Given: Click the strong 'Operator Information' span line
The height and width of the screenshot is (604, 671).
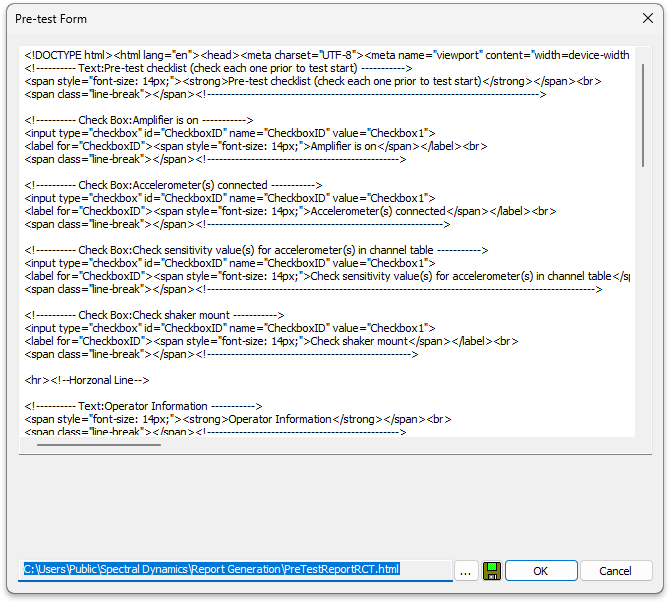Looking at the screenshot, I should click(235, 419).
